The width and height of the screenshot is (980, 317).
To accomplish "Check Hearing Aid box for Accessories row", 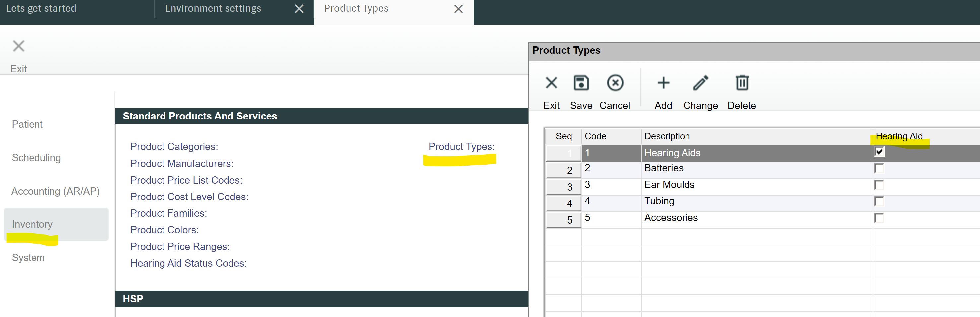I will tap(879, 218).
